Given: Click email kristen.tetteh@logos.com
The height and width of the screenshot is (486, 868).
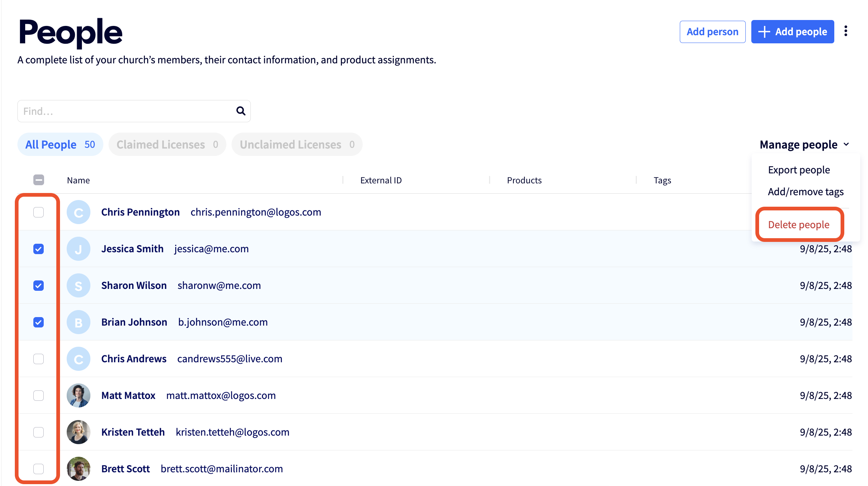Looking at the screenshot, I should pos(233,432).
